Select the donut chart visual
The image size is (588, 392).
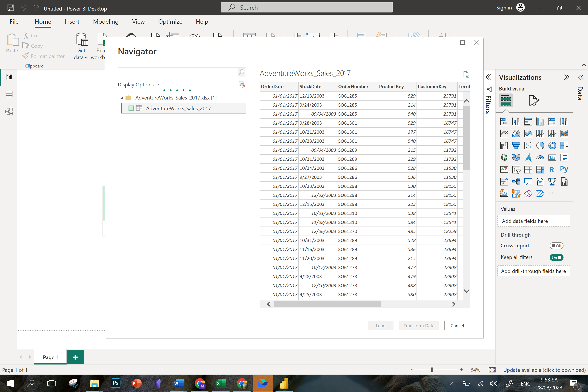click(x=552, y=145)
